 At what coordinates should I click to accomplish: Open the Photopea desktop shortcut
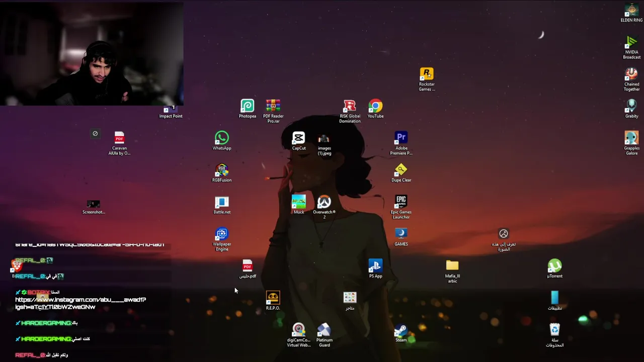[247, 109]
